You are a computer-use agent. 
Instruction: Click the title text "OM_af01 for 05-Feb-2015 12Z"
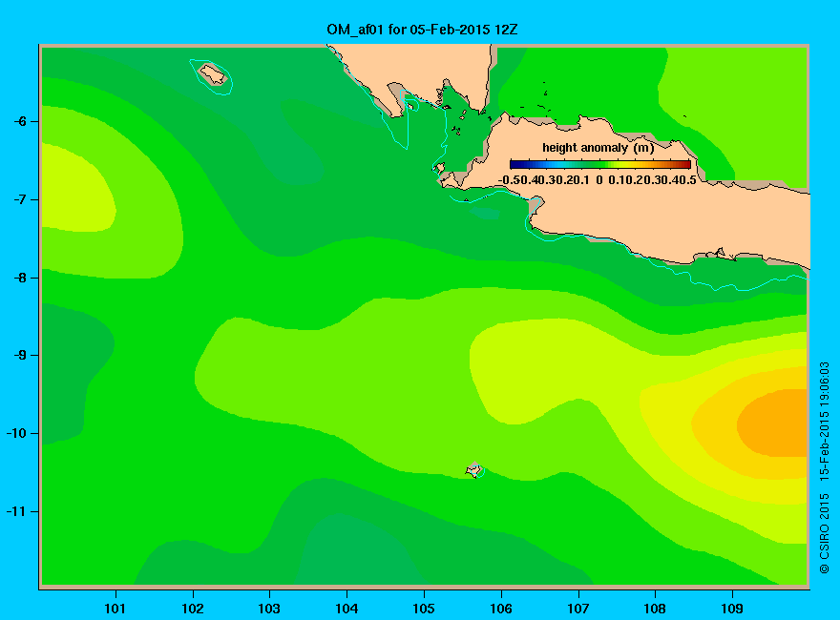coord(422,30)
